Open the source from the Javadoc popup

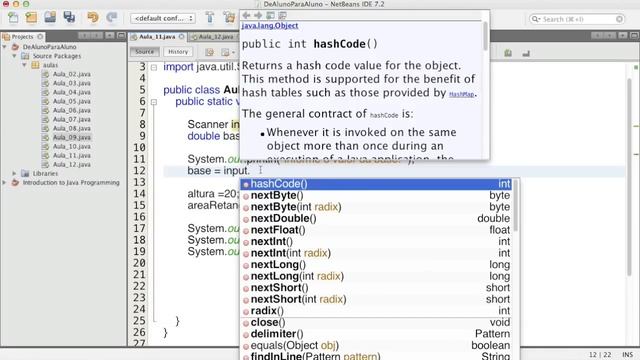tap(282, 16)
